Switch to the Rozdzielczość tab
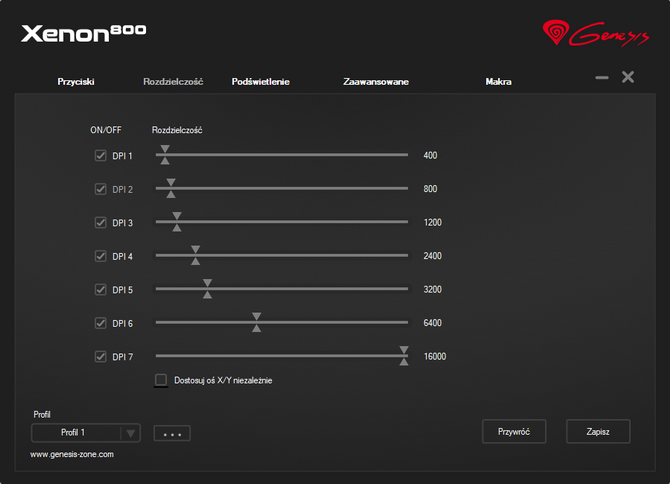The image size is (670, 484). point(173,82)
